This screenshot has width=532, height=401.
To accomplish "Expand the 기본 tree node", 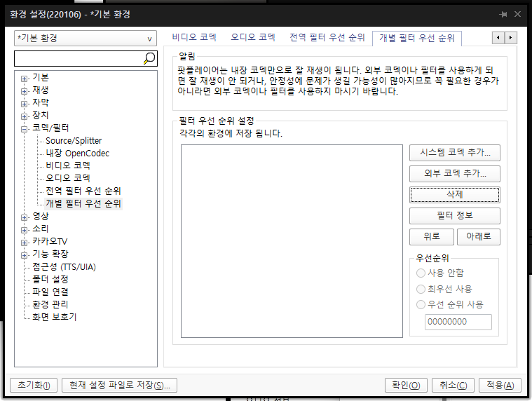I will click(x=24, y=79).
